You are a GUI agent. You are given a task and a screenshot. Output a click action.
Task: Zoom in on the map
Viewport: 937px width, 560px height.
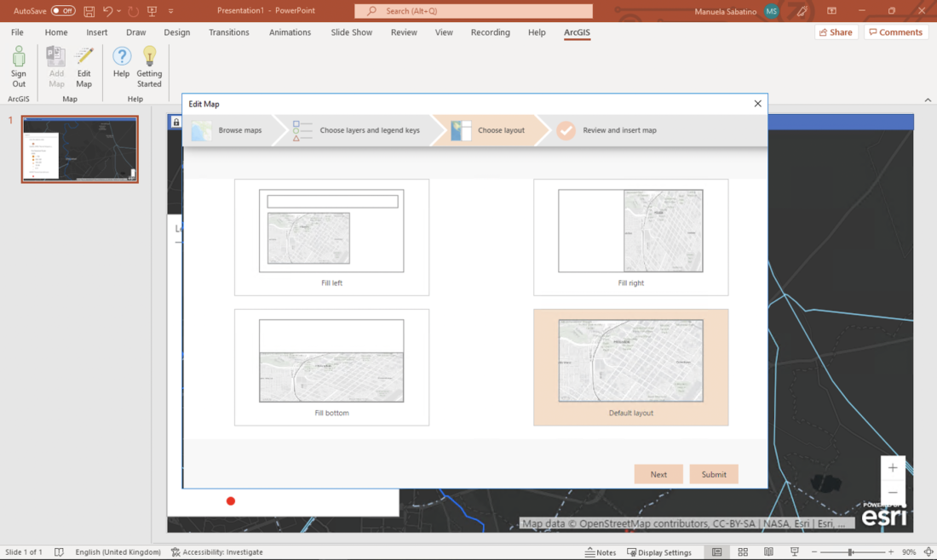click(893, 468)
